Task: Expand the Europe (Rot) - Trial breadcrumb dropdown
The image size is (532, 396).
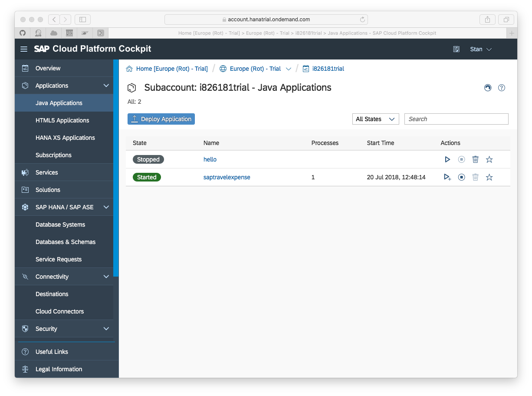Action: (x=289, y=69)
